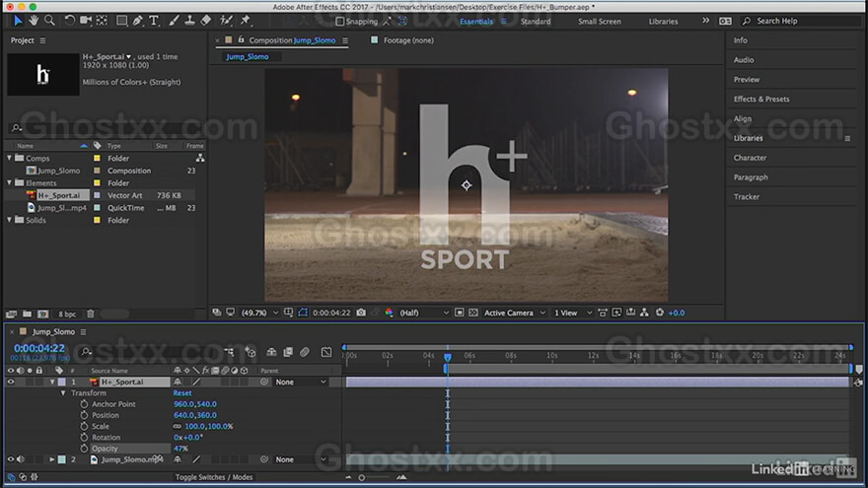Select the Type tool
The height and width of the screenshot is (488, 868).
(x=154, y=21)
